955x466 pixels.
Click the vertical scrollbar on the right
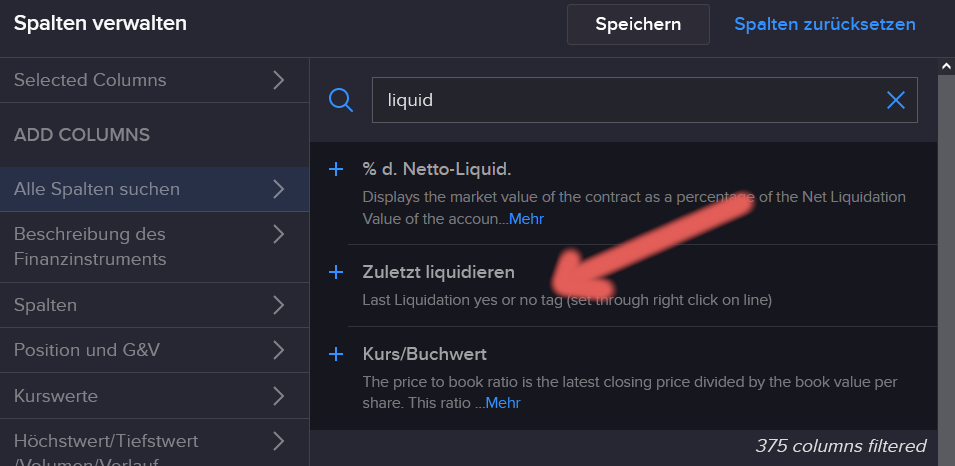pos(946,250)
